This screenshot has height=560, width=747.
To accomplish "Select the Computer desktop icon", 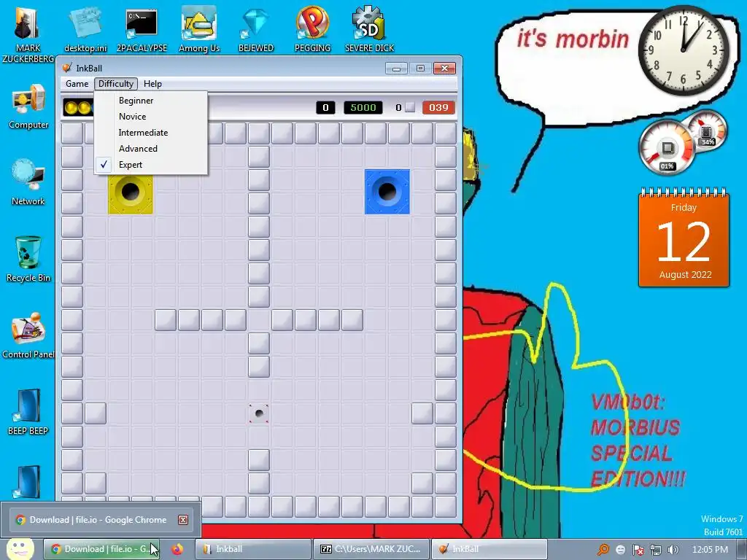I will click(x=28, y=106).
